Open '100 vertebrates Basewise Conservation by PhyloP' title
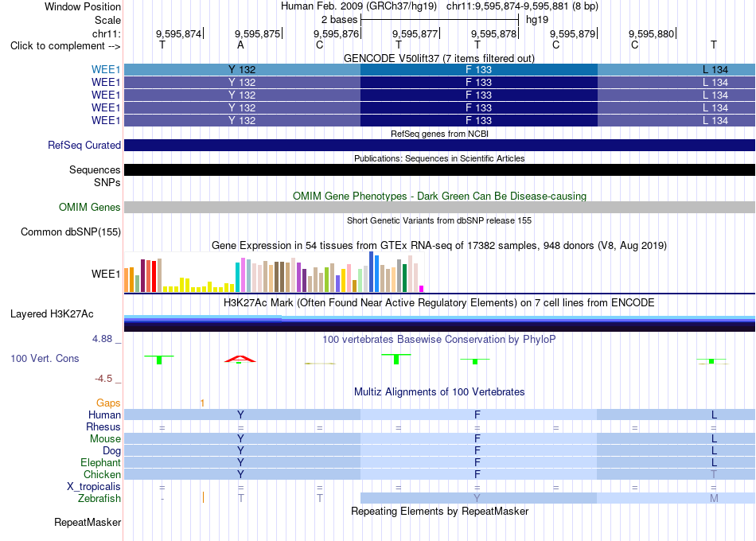Image resolution: width=756 pixels, height=541 pixels. coord(439,340)
